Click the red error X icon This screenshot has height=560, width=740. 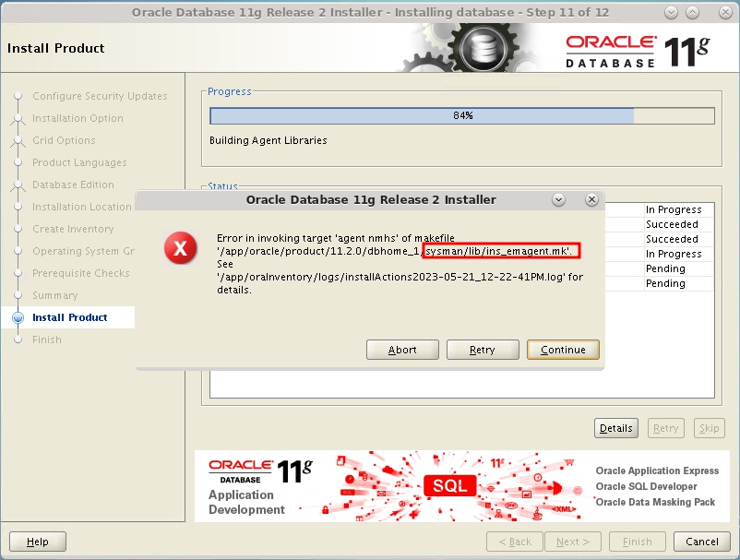(x=180, y=247)
